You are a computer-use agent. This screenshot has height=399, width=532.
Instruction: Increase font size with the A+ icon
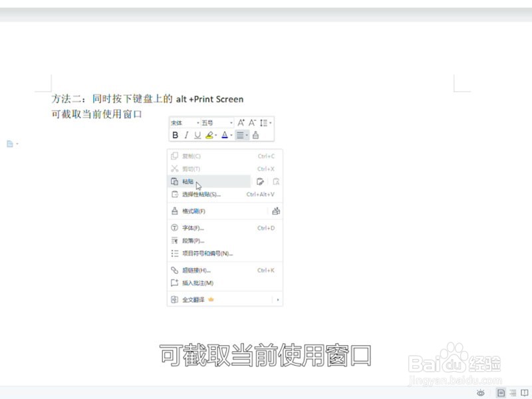pos(241,122)
